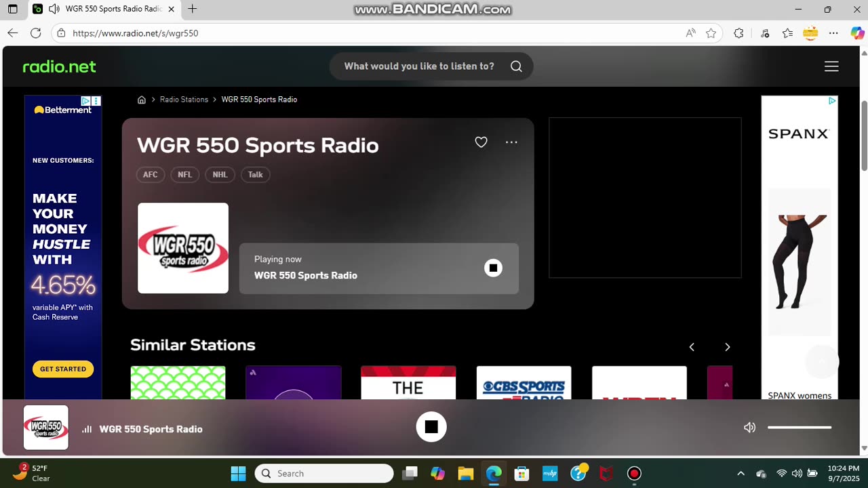Click the AdChoices icon on SPANX ad
The height and width of the screenshot is (488, 868).
point(832,101)
